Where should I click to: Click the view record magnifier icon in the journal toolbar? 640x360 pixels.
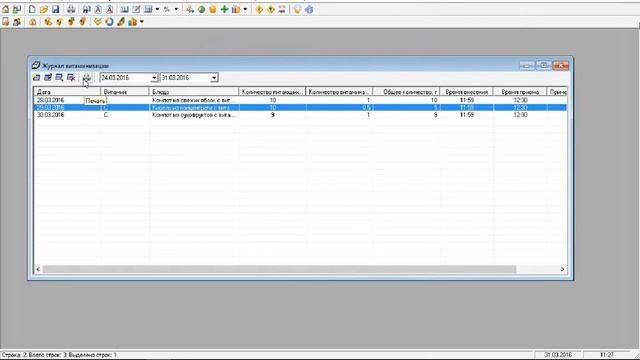click(59, 77)
